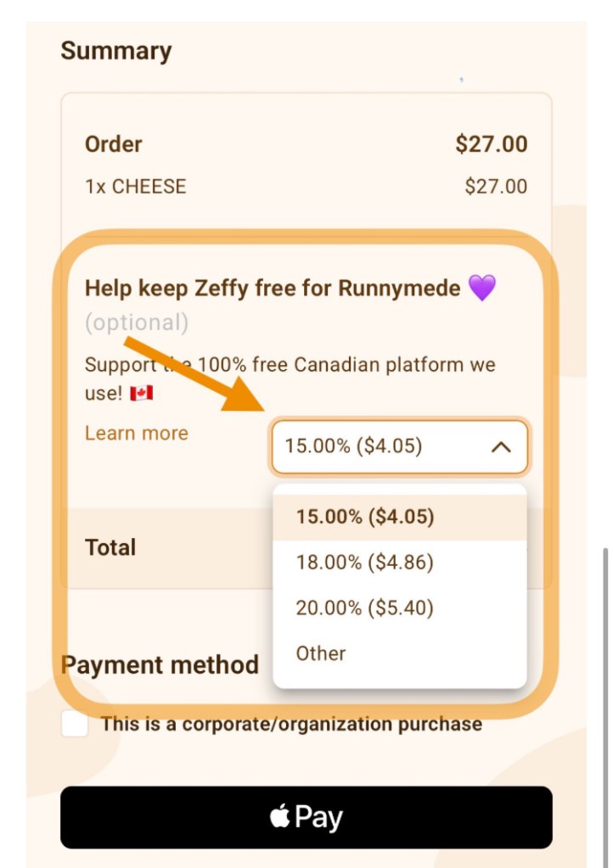Click the orange annotation arrow
The image size is (613, 868).
196,374
